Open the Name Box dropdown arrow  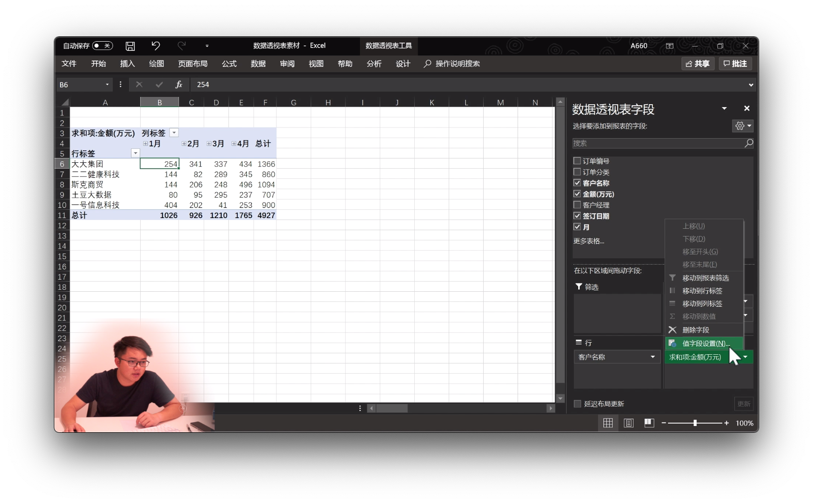click(x=107, y=85)
